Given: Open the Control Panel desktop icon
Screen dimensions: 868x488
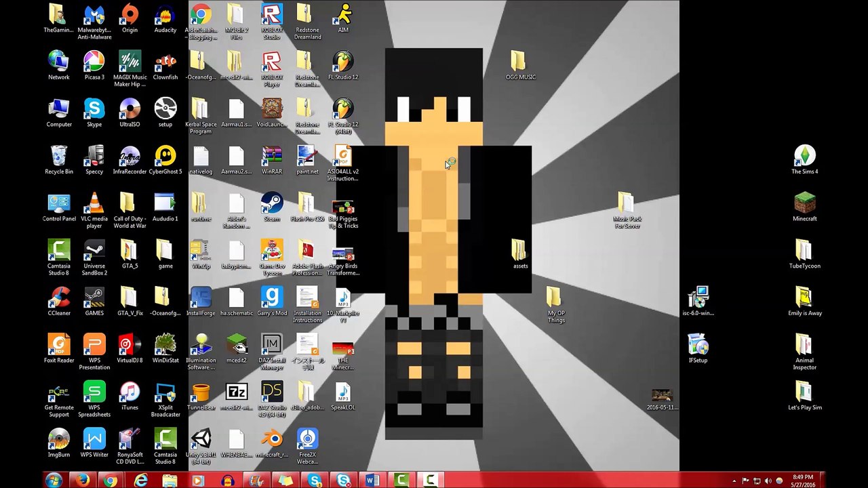Looking at the screenshot, I should (59, 207).
